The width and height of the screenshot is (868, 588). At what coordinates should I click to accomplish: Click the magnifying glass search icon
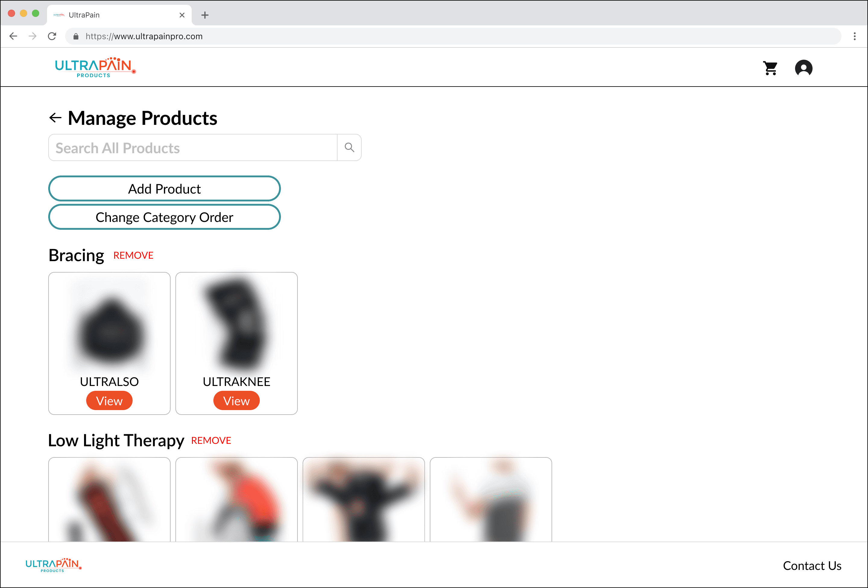[349, 147]
